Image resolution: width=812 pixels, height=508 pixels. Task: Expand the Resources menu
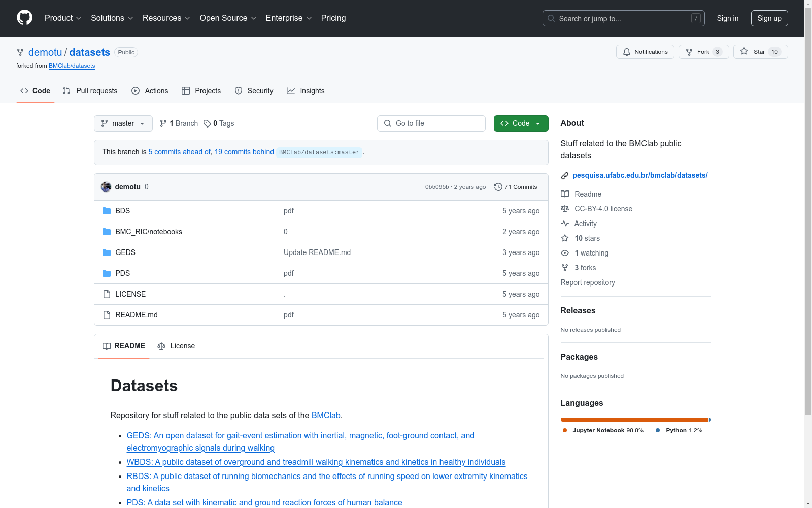166,18
